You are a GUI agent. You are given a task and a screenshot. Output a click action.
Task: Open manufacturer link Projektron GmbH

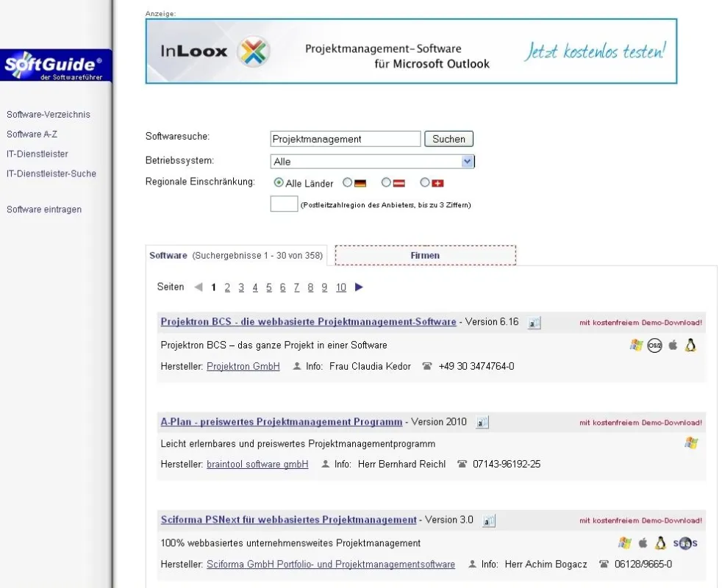tap(243, 367)
